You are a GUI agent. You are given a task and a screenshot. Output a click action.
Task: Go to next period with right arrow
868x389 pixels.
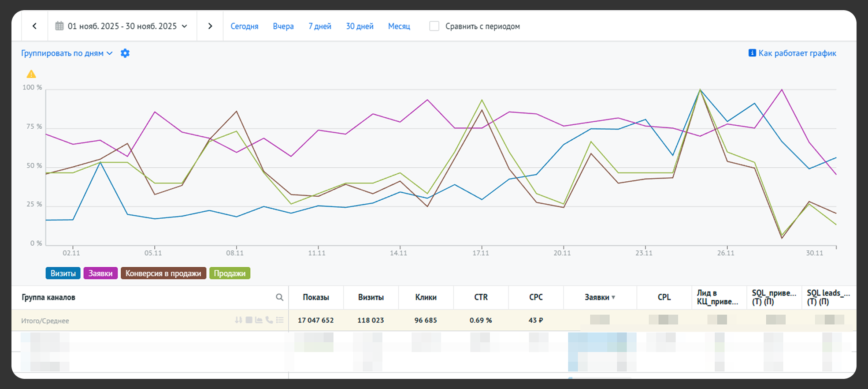pos(210,26)
